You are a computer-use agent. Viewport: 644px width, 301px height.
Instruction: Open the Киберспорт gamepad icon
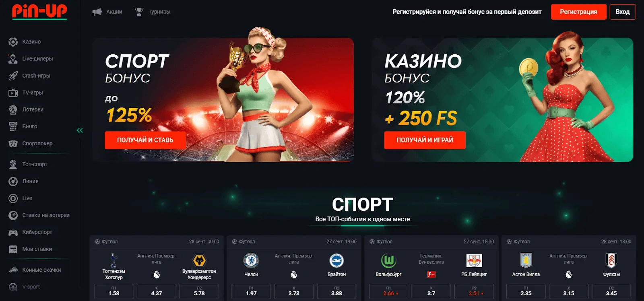click(x=13, y=232)
